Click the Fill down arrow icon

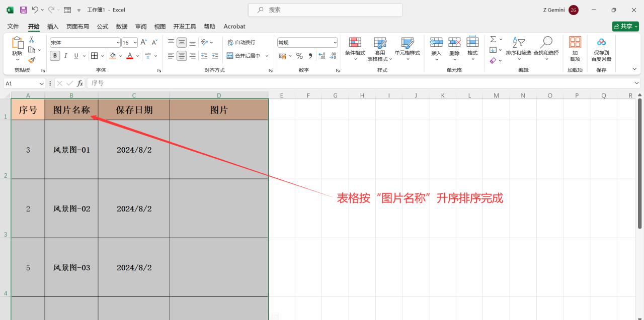click(493, 50)
